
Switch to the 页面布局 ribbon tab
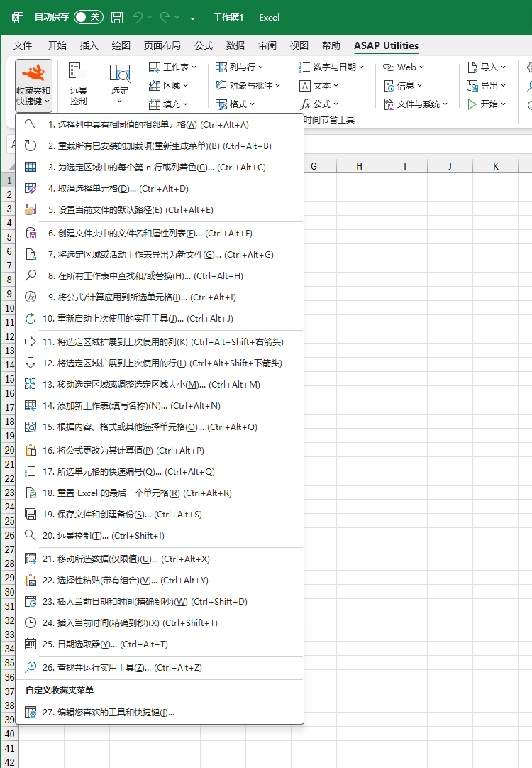162,45
